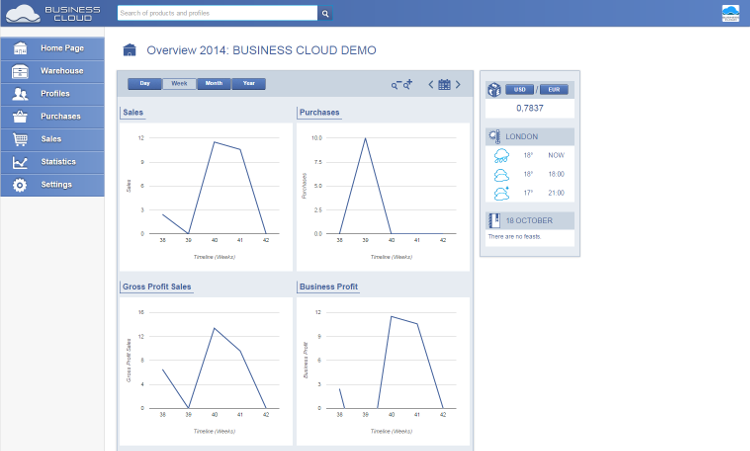Screen dimensions: 750x451
Task: Click the magnifier icon in search bar
Action: click(325, 14)
